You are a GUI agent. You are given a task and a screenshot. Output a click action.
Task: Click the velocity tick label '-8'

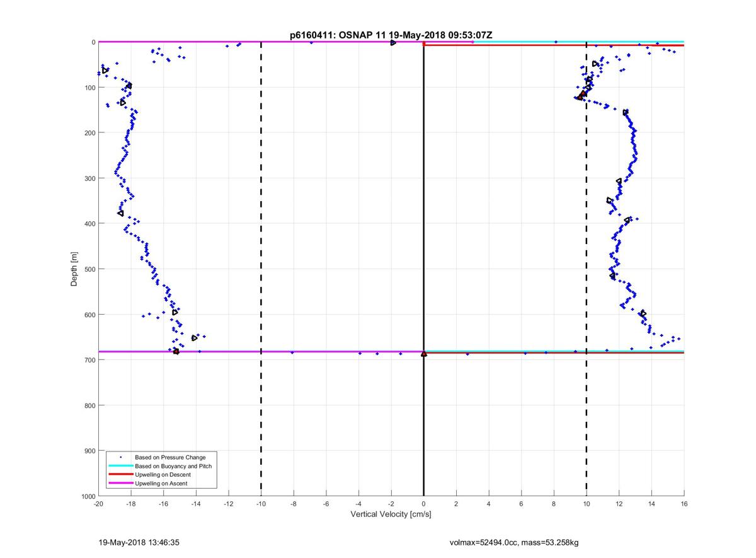click(x=294, y=504)
